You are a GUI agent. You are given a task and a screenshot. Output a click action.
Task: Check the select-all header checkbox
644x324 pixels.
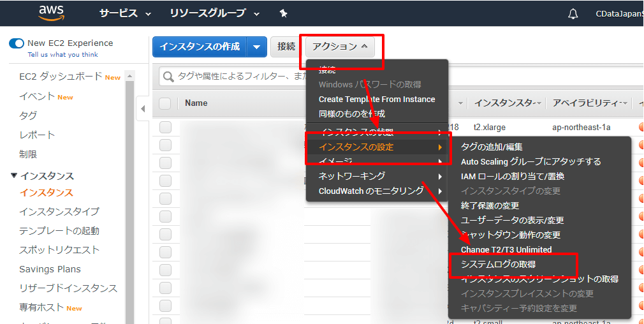pyautogui.click(x=165, y=103)
